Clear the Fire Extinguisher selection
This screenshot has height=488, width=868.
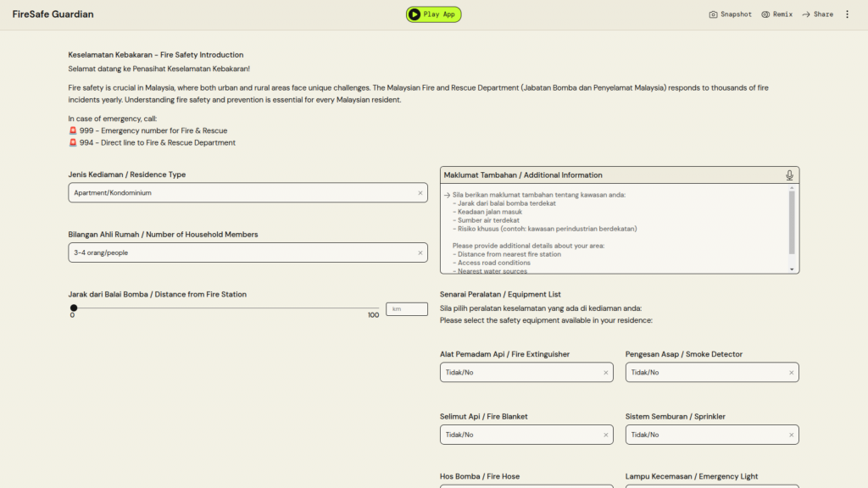tap(605, 373)
